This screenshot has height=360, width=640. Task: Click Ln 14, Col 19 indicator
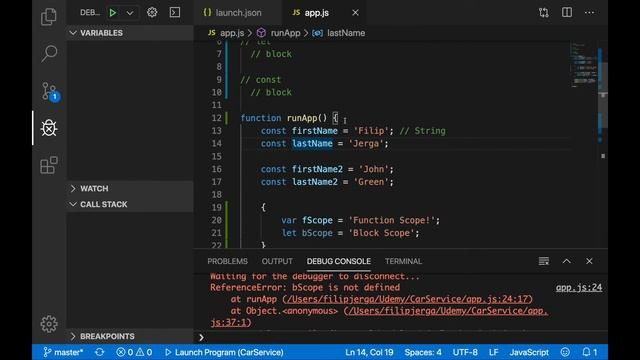[369, 352]
